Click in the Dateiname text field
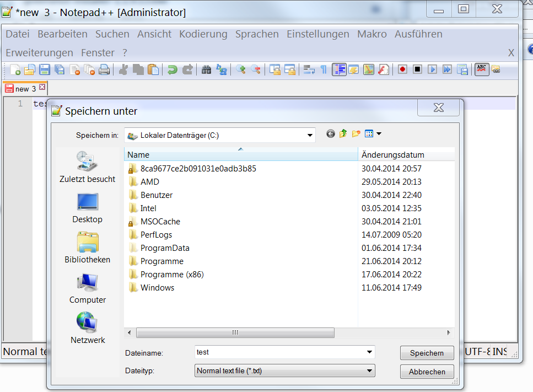 (279, 352)
